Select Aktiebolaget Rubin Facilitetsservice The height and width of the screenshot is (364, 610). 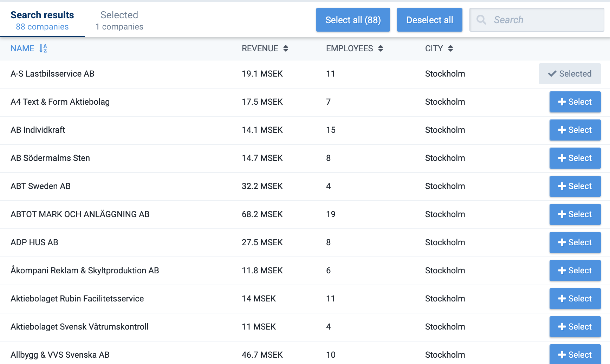point(575,299)
